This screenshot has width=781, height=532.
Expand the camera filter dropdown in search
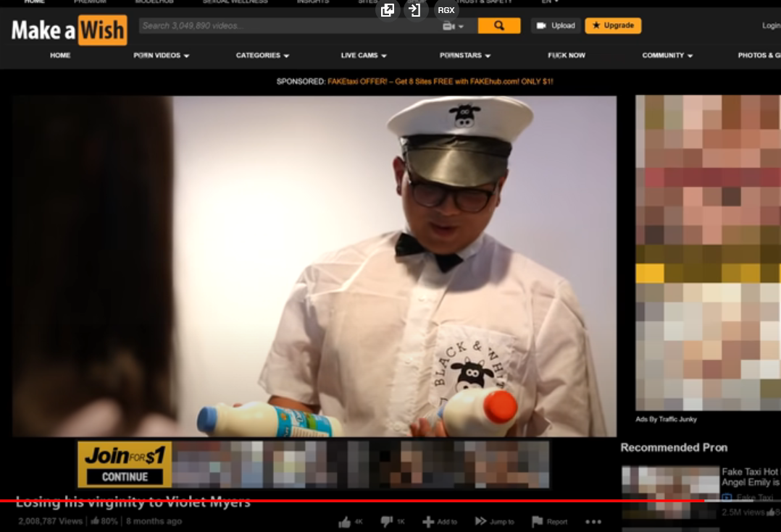click(x=454, y=26)
